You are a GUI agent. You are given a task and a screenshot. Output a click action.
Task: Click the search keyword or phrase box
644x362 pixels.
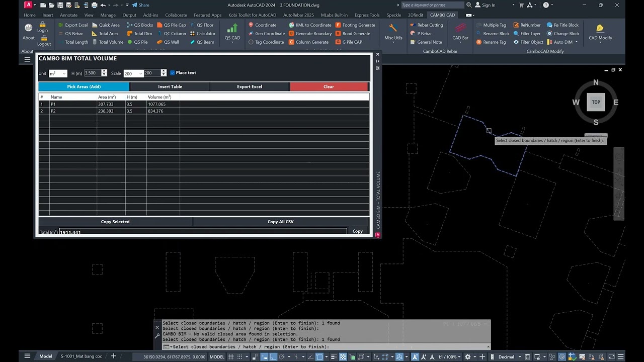[x=432, y=5]
